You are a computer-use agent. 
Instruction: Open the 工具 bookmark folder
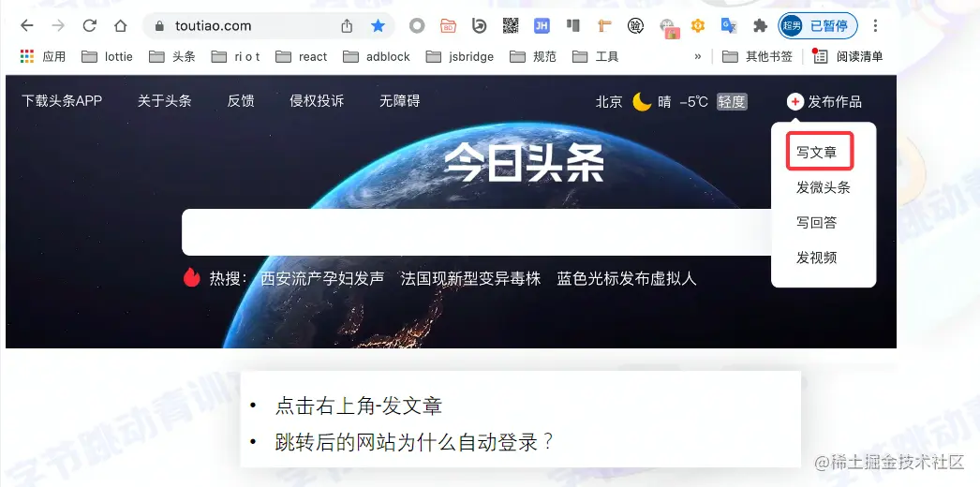tap(595, 56)
